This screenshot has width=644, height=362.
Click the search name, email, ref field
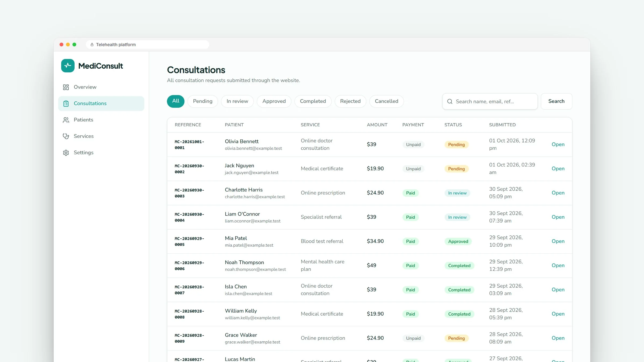(490, 101)
